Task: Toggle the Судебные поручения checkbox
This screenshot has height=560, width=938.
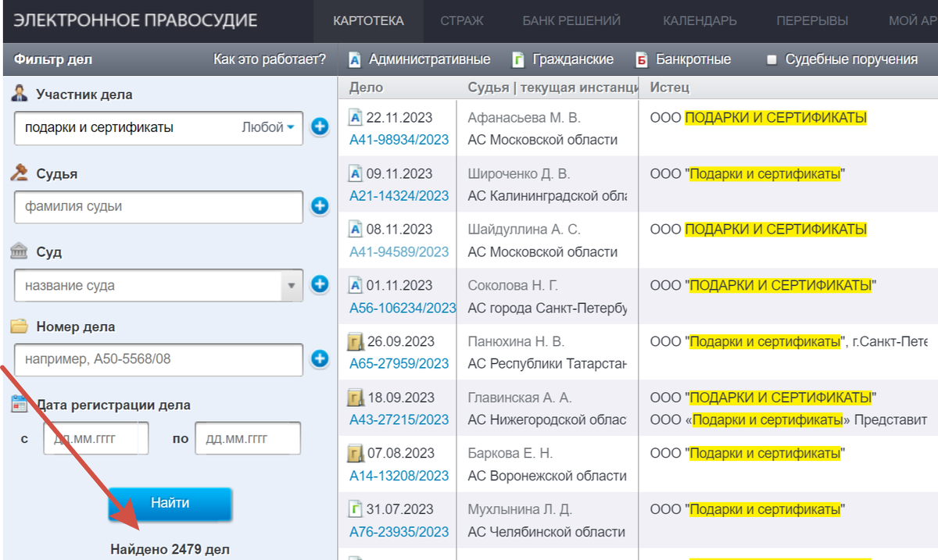Action: tap(772, 60)
